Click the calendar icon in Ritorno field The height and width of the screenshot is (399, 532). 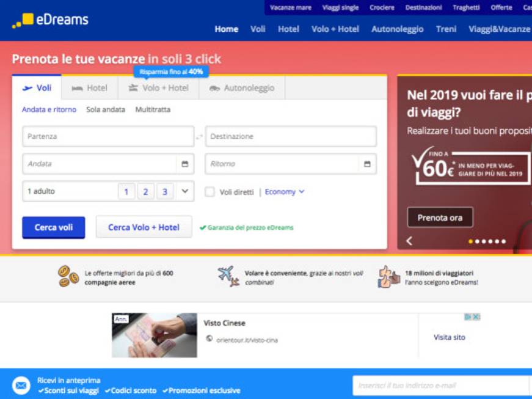[x=367, y=164]
